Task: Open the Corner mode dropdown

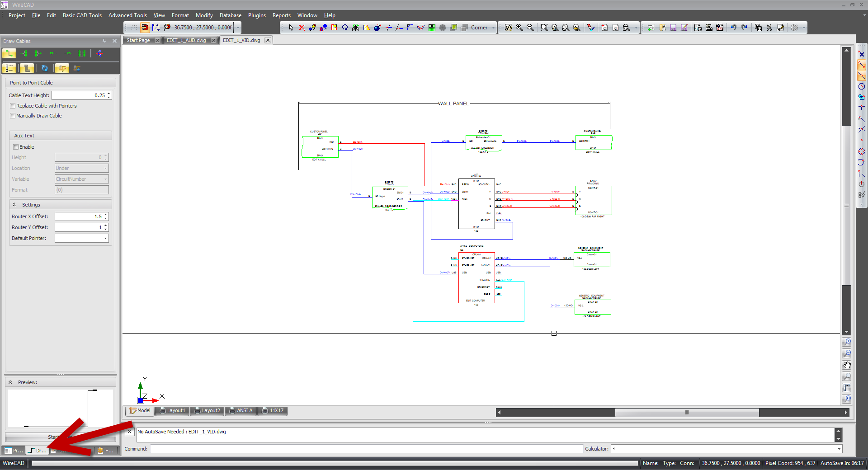Action: click(x=493, y=28)
